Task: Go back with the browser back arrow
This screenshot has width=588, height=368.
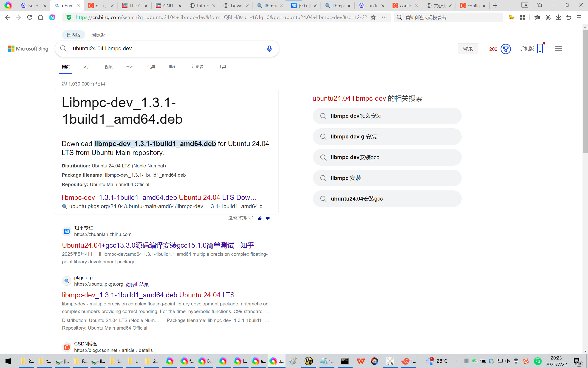Action: point(8,17)
